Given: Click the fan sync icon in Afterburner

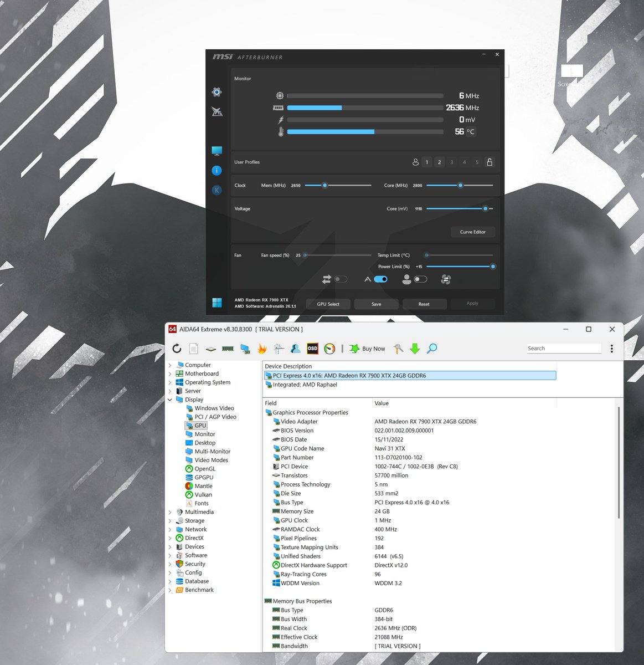Looking at the screenshot, I should (446, 279).
